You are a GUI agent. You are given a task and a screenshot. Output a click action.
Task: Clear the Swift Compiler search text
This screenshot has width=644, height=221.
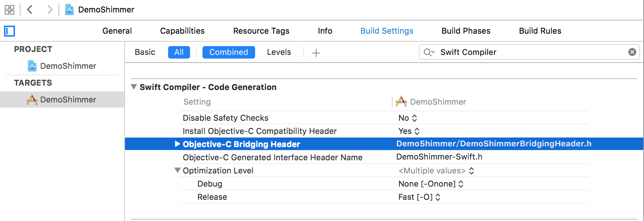coord(632,52)
